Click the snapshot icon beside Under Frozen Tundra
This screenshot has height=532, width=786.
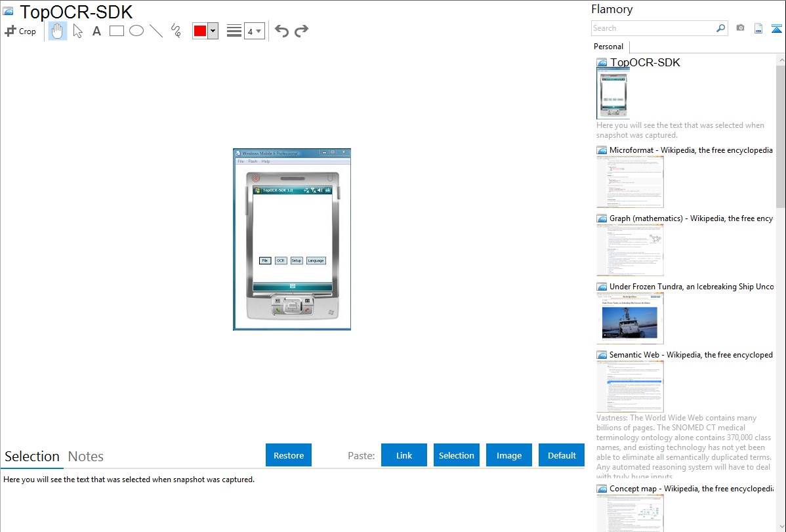(x=602, y=287)
